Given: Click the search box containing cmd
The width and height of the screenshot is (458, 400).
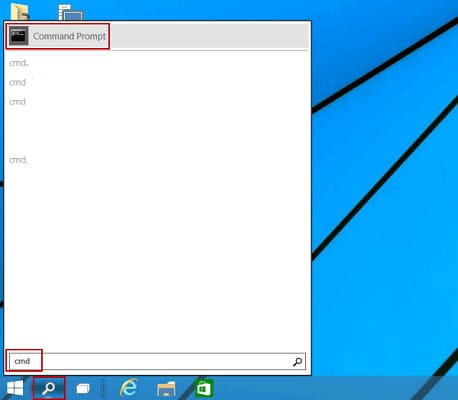Looking at the screenshot, I should click(x=157, y=361).
